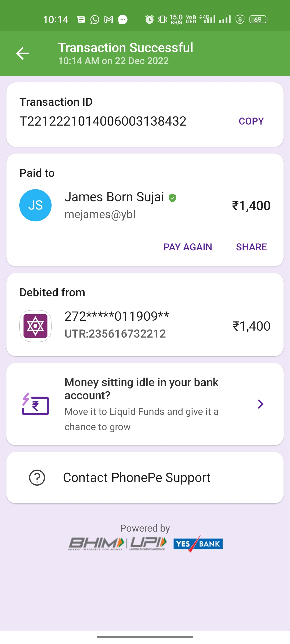Copy the Transaction ID

(x=251, y=121)
